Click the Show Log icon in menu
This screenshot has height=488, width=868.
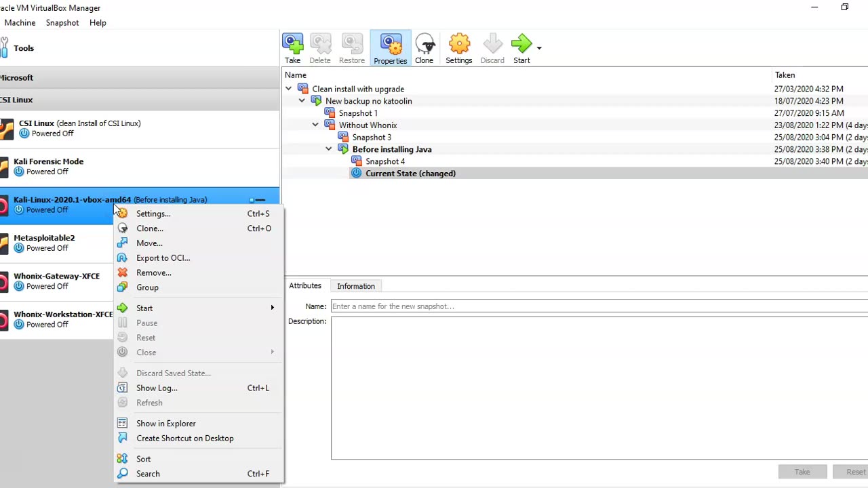[x=122, y=388]
